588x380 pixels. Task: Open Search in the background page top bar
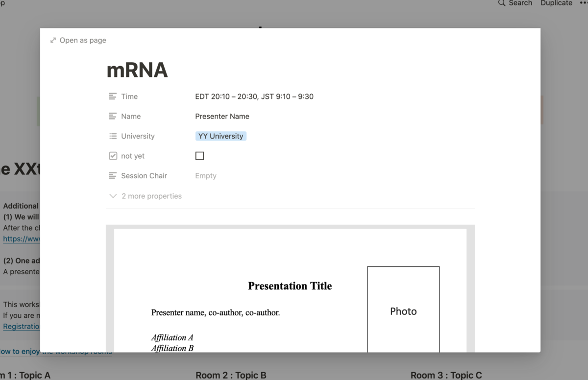click(515, 3)
